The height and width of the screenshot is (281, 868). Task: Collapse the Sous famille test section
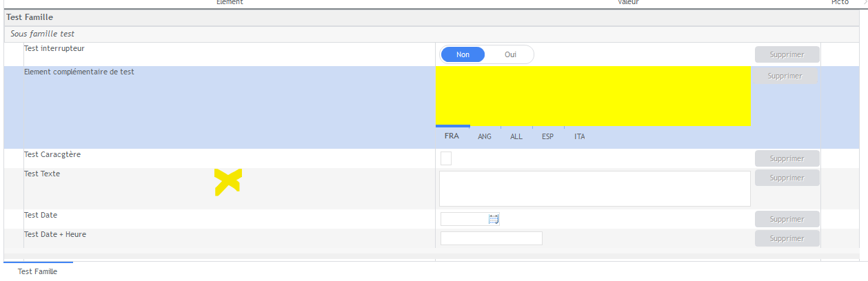pos(42,34)
